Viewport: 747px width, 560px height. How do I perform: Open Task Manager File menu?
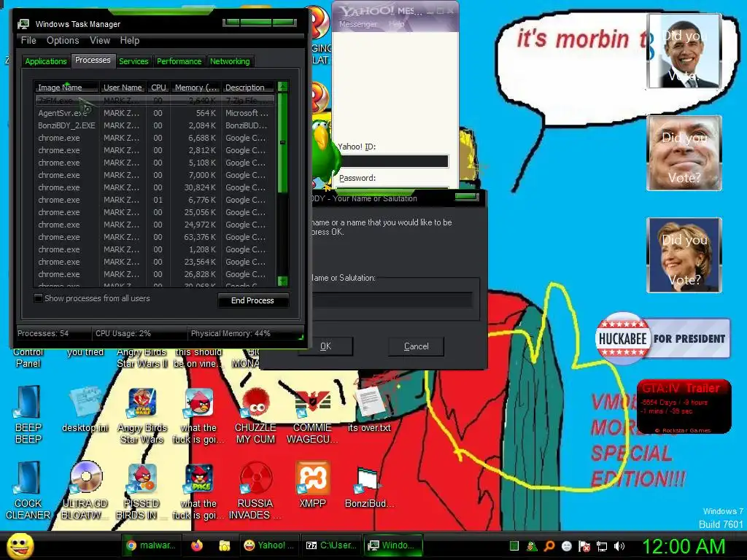click(28, 41)
